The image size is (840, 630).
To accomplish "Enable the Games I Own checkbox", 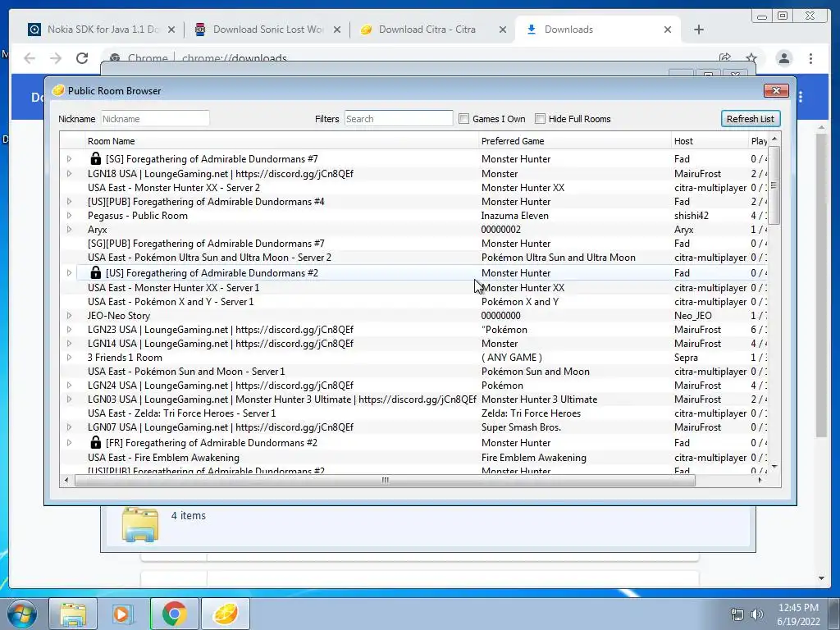I will tap(464, 118).
